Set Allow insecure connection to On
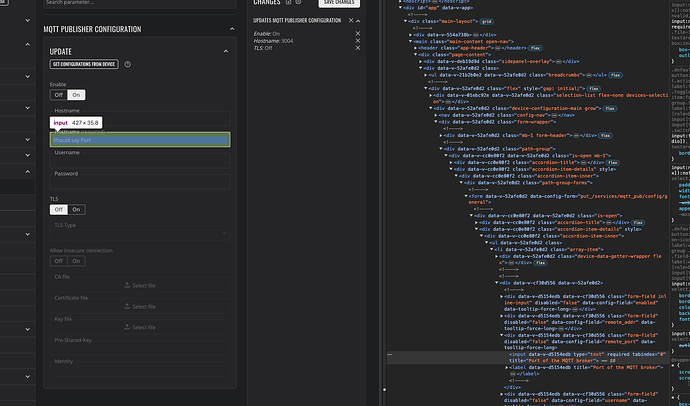The height and width of the screenshot is (406, 690). pyautogui.click(x=76, y=261)
